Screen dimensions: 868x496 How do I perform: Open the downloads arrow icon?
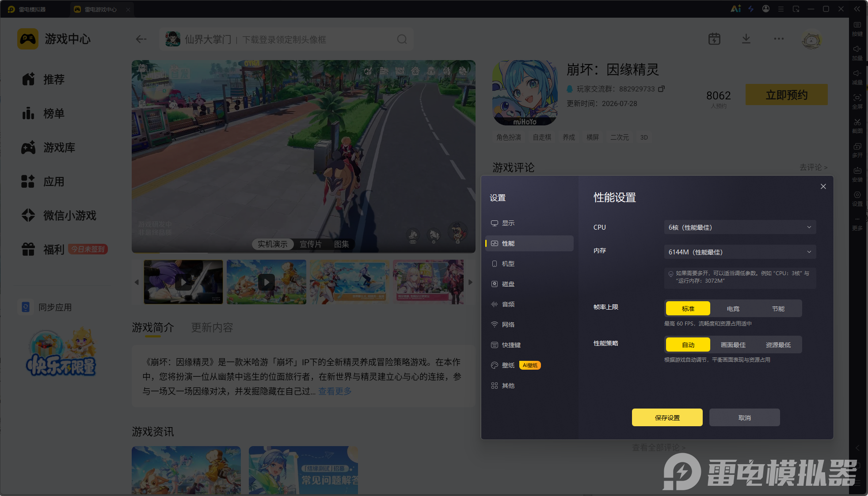click(x=746, y=39)
